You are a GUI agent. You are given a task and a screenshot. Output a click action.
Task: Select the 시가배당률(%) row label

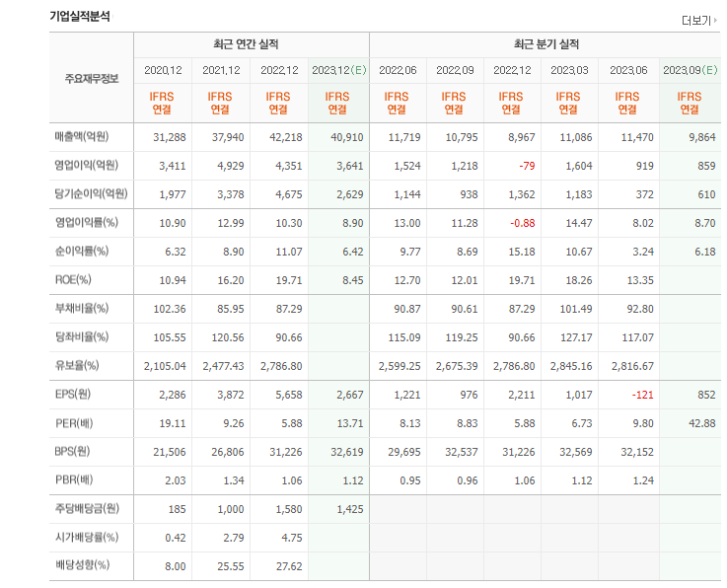[x=87, y=538]
